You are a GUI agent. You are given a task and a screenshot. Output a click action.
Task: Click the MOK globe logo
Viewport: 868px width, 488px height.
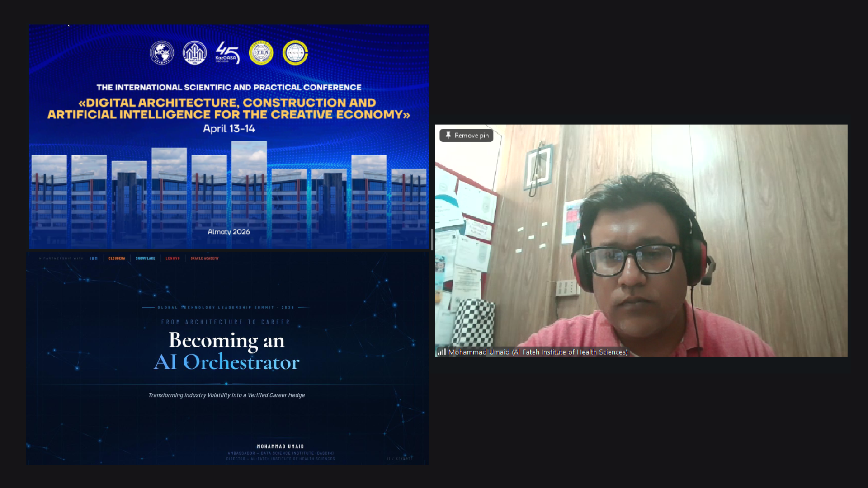[162, 53]
